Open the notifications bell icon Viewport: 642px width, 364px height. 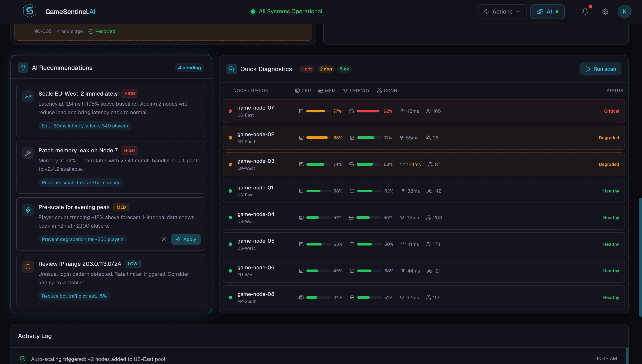click(585, 12)
